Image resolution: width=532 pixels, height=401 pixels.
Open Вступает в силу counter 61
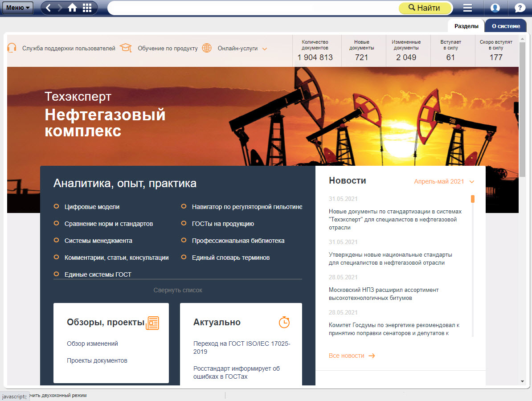tap(450, 50)
